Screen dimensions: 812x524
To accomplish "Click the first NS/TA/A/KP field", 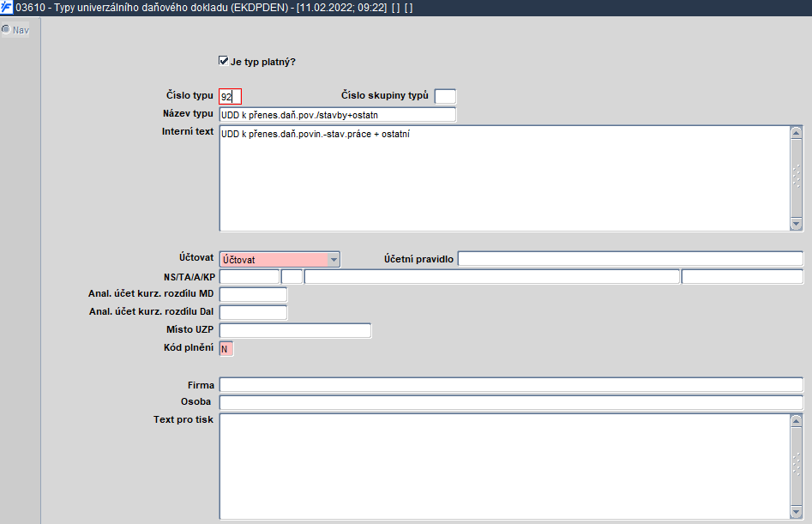I will [x=250, y=276].
